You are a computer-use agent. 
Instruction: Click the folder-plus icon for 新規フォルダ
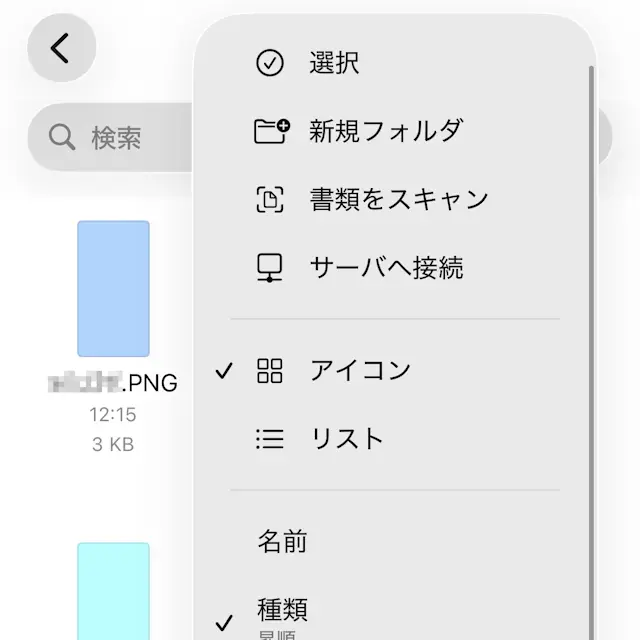point(271,131)
